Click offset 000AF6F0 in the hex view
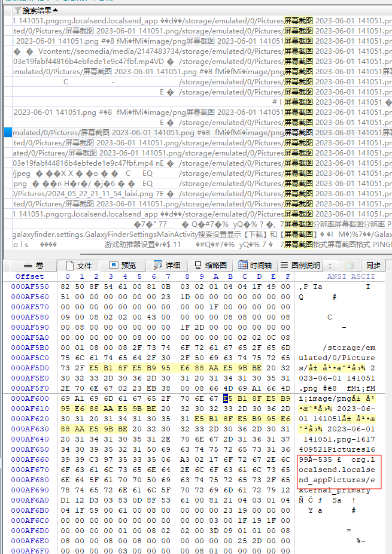 pyautogui.click(x=30, y=551)
